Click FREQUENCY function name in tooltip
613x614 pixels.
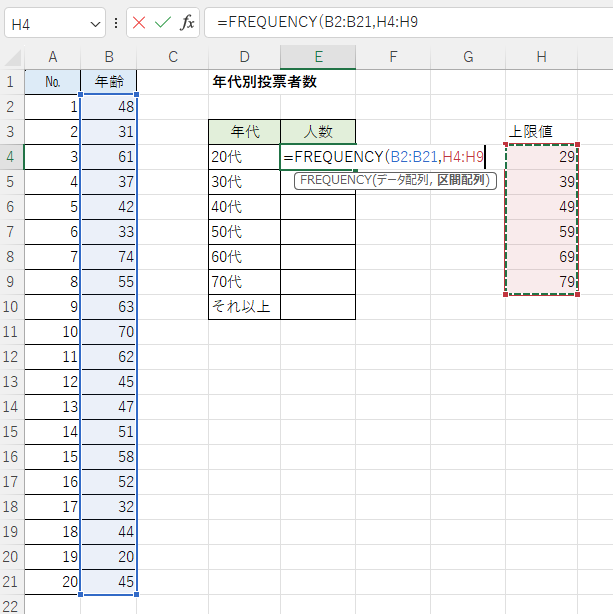(x=333, y=180)
